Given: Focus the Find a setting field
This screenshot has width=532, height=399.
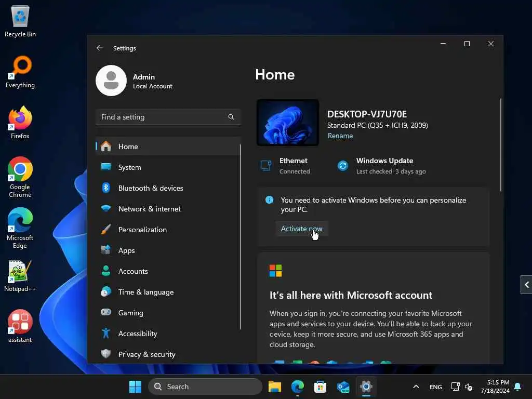Looking at the screenshot, I should (x=168, y=117).
